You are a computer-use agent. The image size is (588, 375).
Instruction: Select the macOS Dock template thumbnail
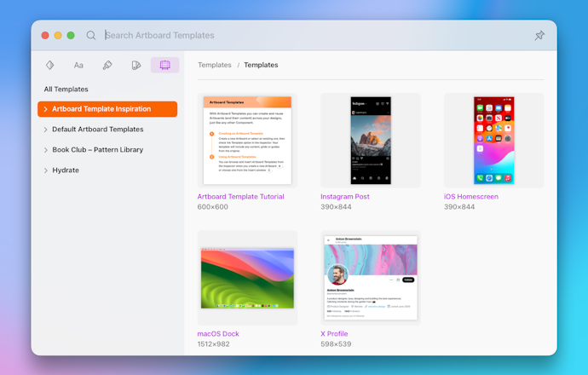click(x=247, y=277)
